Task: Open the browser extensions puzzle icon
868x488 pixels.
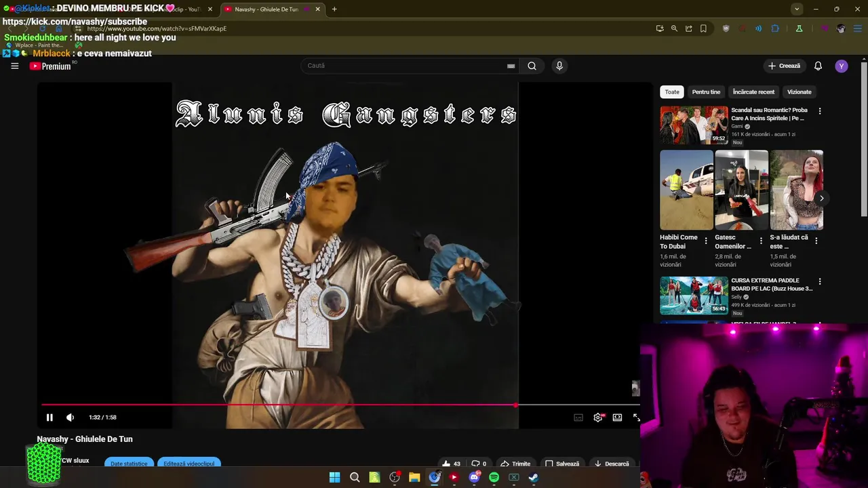Action: point(775,28)
